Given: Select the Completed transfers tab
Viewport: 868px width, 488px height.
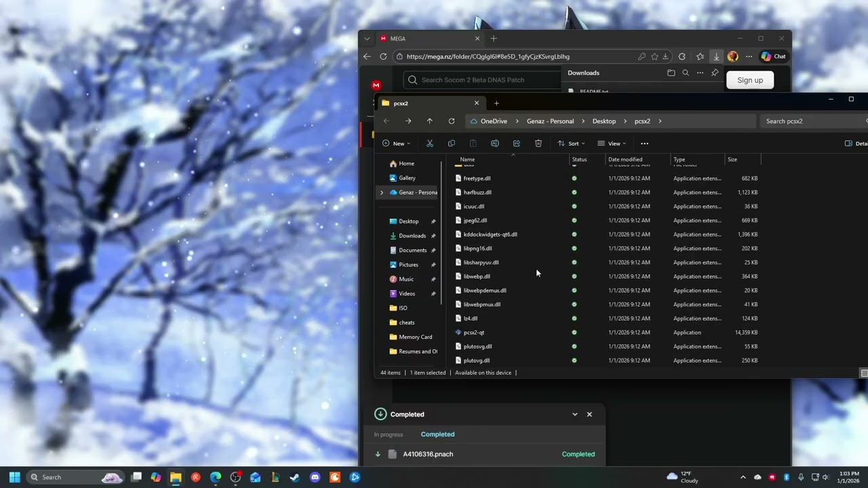Looking at the screenshot, I should pos(437,434).
